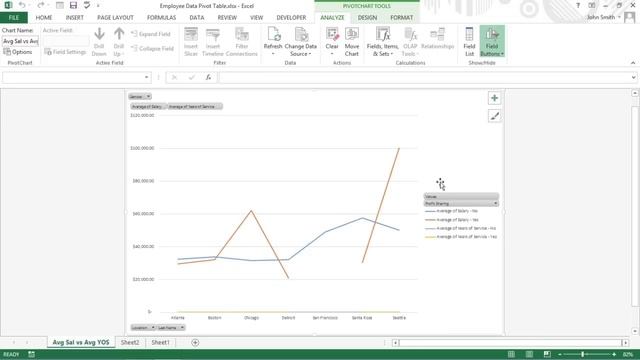The height and width of the screenshot is (360, 640).
Task: Switch to the VIEW ribbon tab
Action: pos(256,18)
